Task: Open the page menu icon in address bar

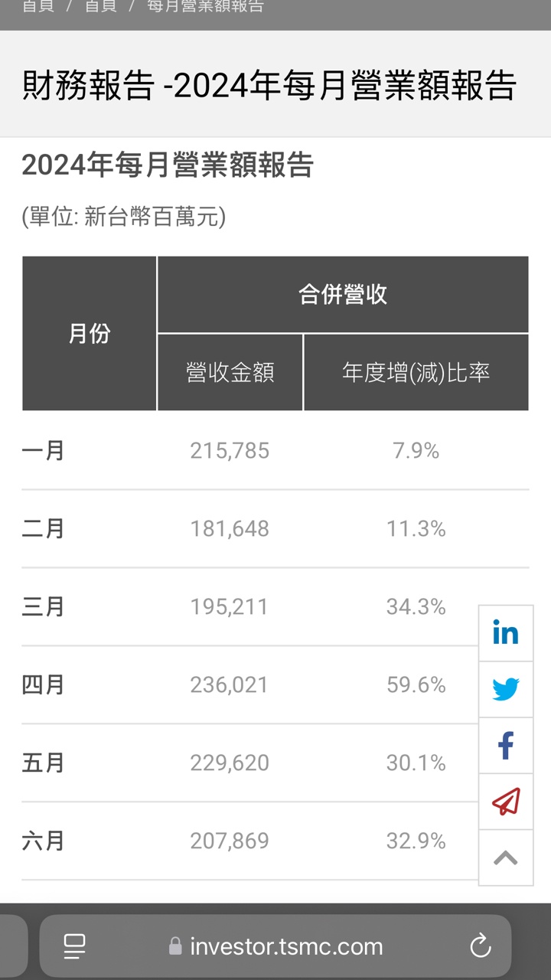Action: pos(74,946)
